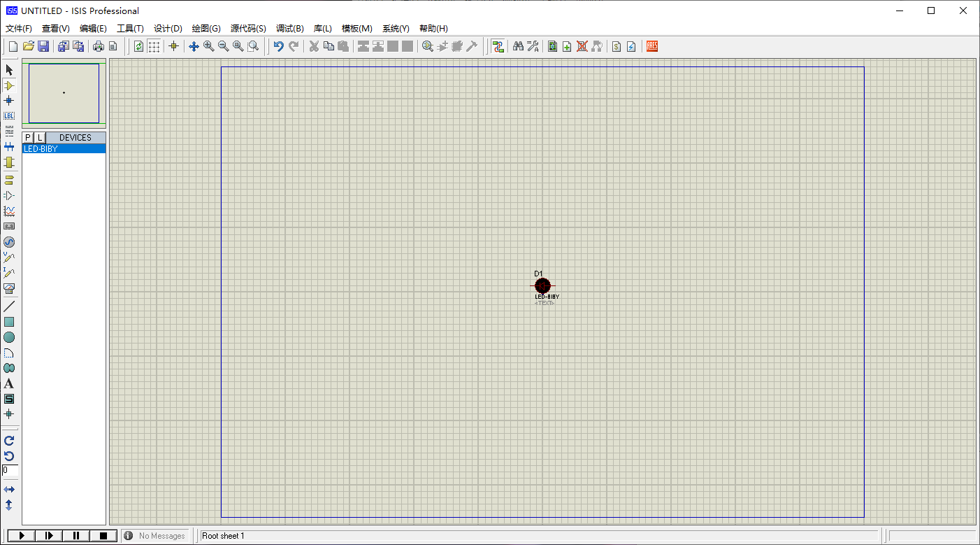Select the 2D circle drawing tool
The image size is (980, 545).
tap(9, 337)
